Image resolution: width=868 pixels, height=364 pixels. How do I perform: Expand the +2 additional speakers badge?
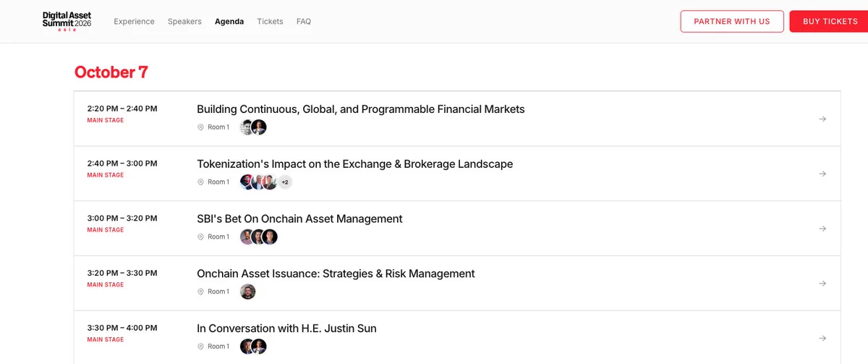point(285,182)
